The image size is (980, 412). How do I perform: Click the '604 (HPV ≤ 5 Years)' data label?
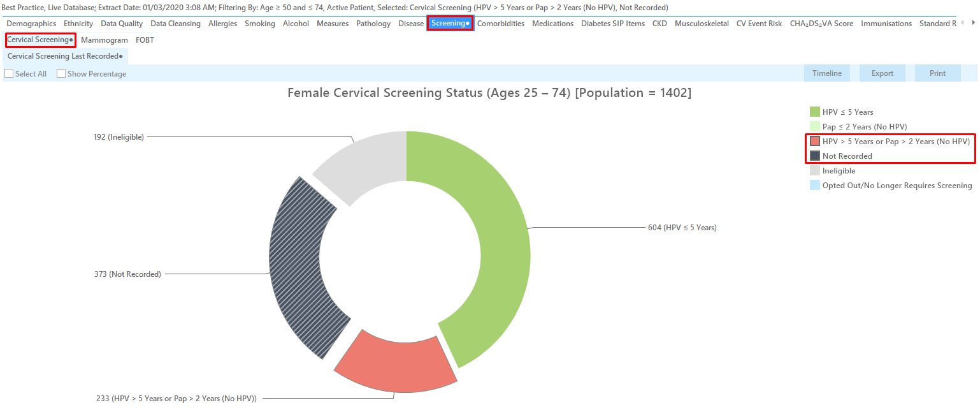(682, 228)
